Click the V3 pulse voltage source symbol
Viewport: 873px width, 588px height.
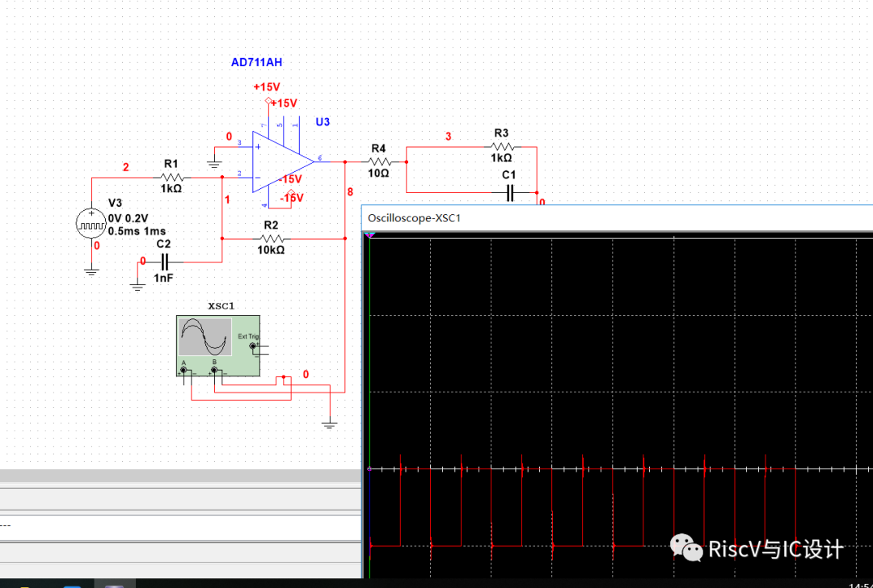click(91, 223)
